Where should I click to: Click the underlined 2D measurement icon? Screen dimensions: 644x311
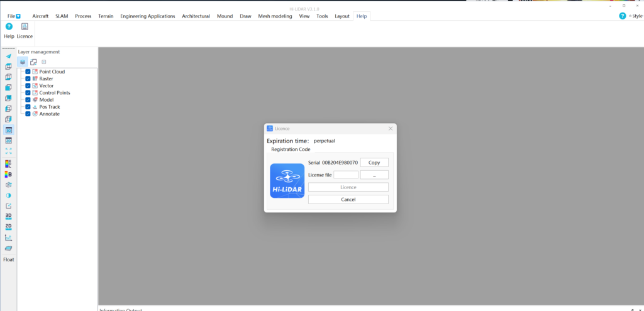pos(9,227)
